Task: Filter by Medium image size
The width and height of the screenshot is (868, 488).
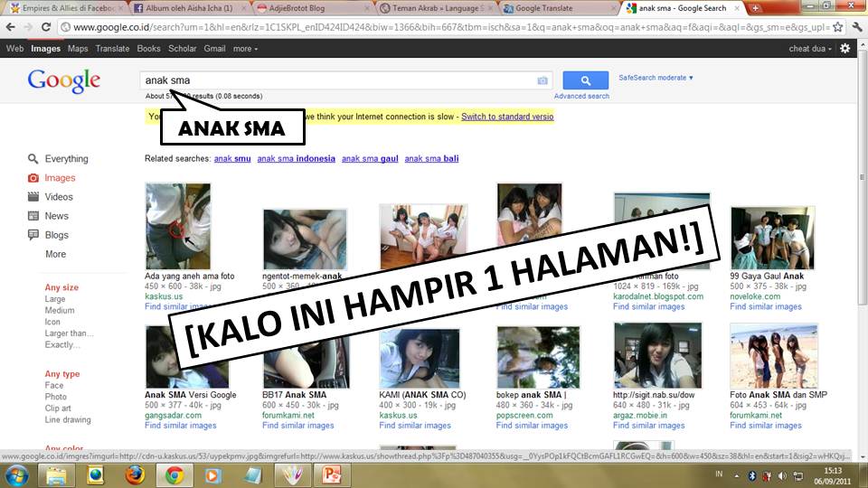Action: point(60,310)
